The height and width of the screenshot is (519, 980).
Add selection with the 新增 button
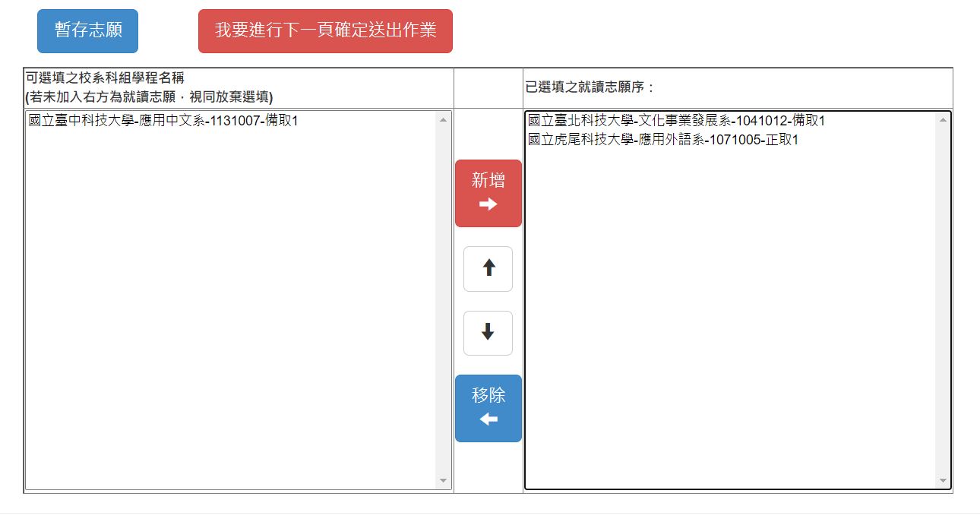(x=488, y=193)
